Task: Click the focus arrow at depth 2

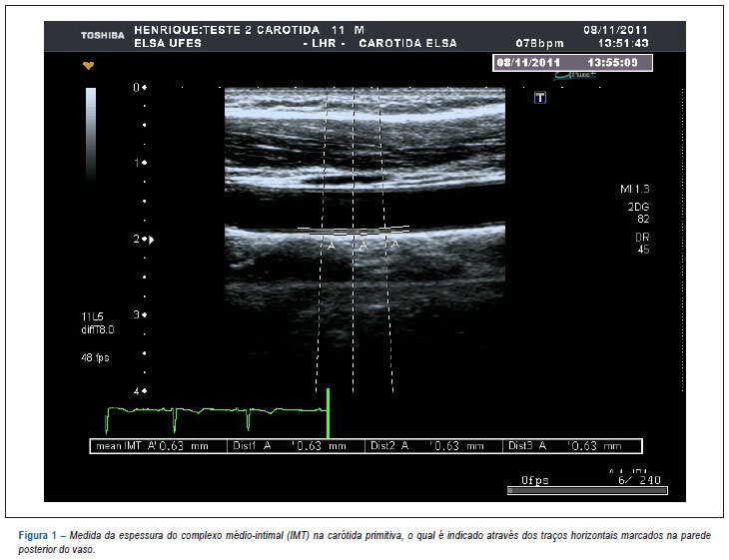Action: coord(152,240)
